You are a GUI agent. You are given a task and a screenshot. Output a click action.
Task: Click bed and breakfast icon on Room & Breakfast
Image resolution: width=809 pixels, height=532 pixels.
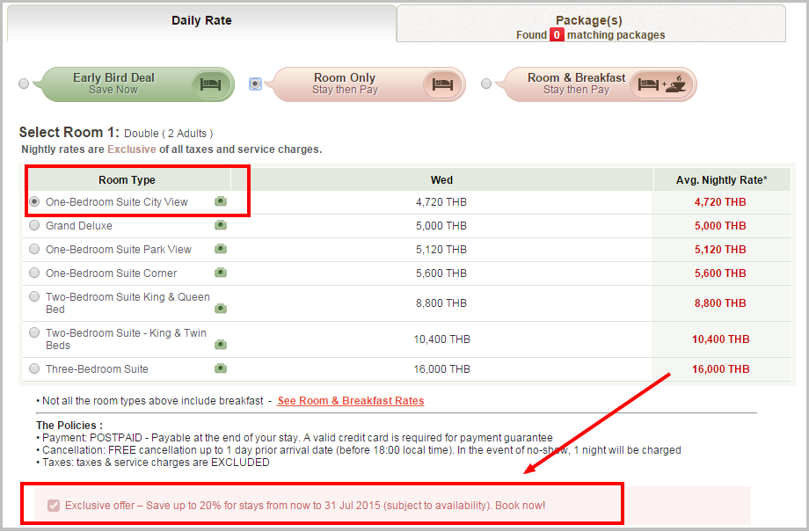pyautogui.click(x=661, y=84)
